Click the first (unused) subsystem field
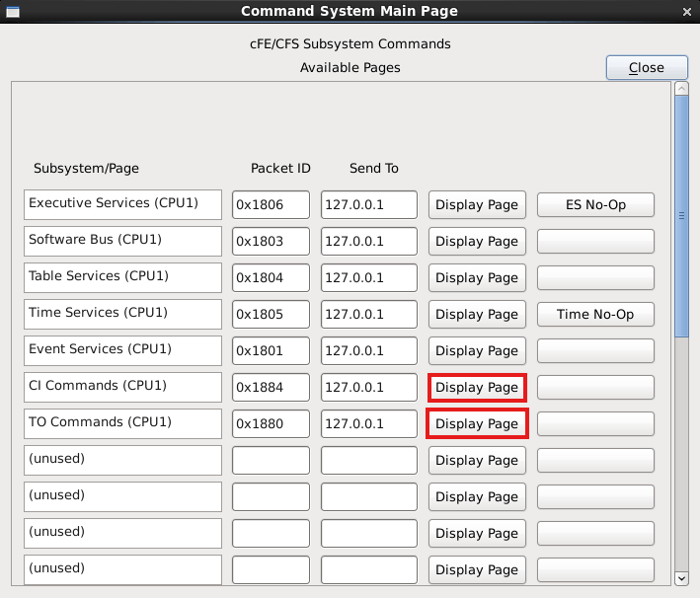This screenshot has width=700, height=598. [122, 460]
